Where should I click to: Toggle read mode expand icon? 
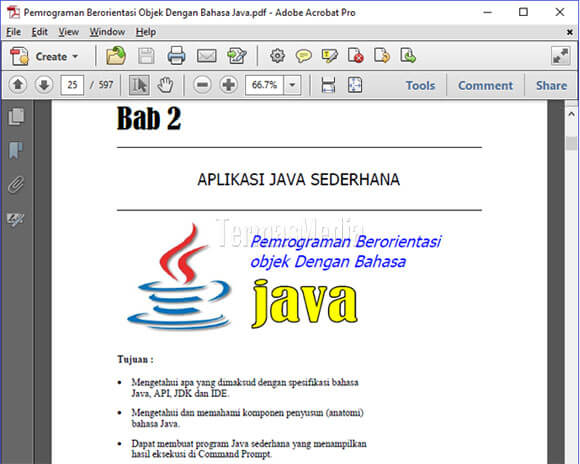tap(560, 56)
